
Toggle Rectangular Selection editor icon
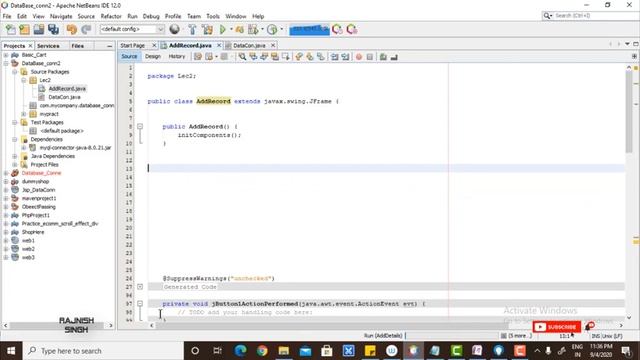(x=286, y=57)
